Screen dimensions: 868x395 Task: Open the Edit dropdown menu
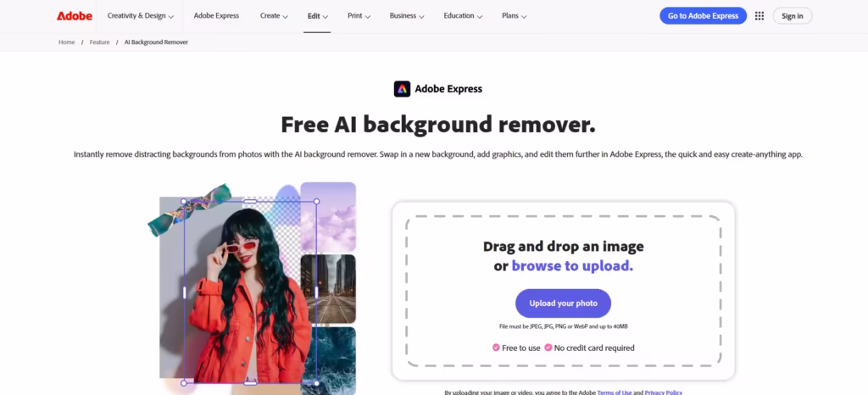(318, 16)
